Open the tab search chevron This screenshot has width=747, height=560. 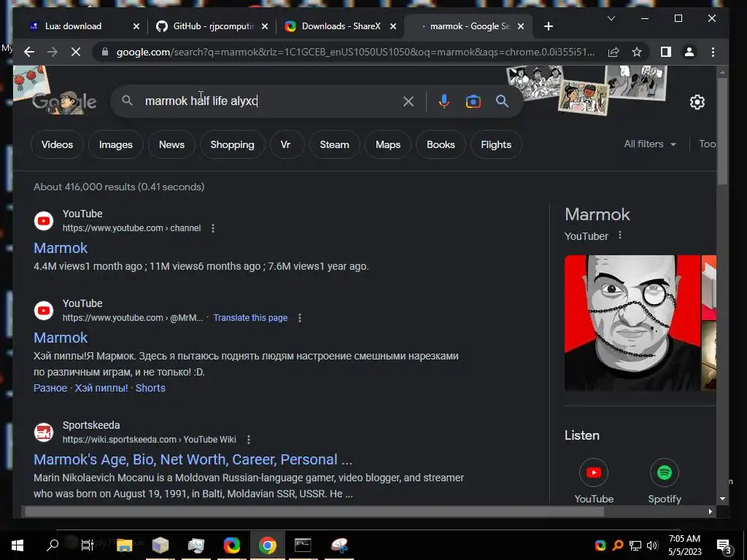pyautogui.click(x=611, y=18)
